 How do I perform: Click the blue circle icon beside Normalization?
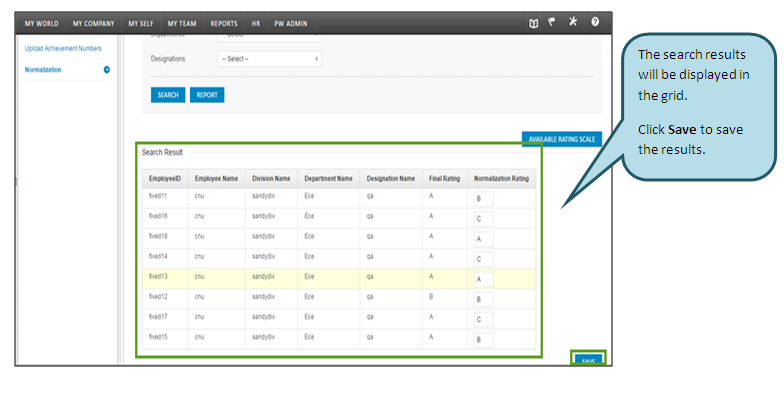coord(106,70)
